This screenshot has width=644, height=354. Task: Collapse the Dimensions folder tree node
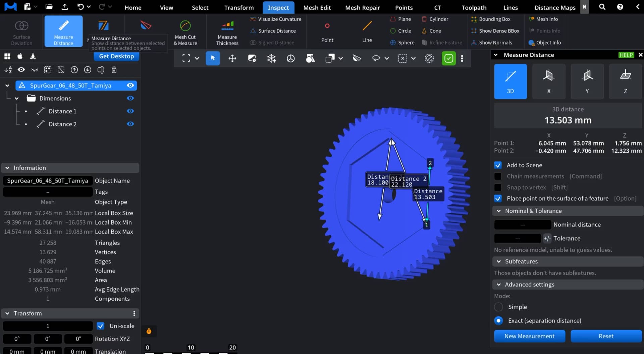coord(16,98)
